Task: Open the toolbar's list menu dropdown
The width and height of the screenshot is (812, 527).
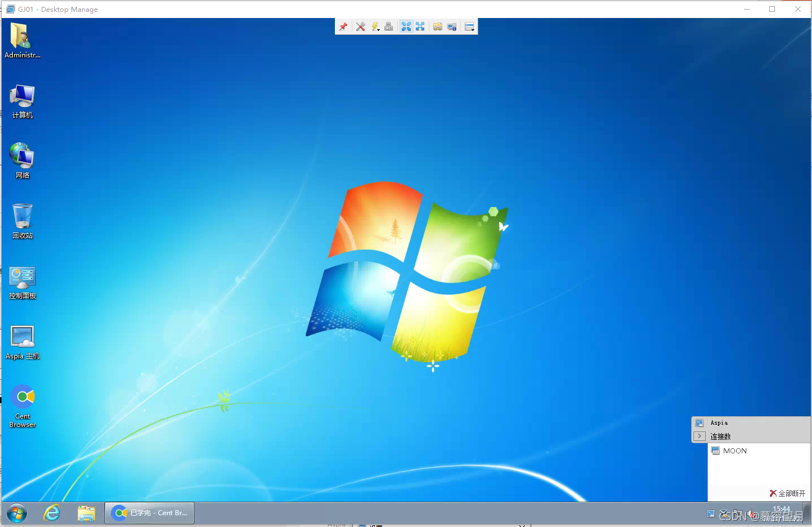Action: coord(470,26)
